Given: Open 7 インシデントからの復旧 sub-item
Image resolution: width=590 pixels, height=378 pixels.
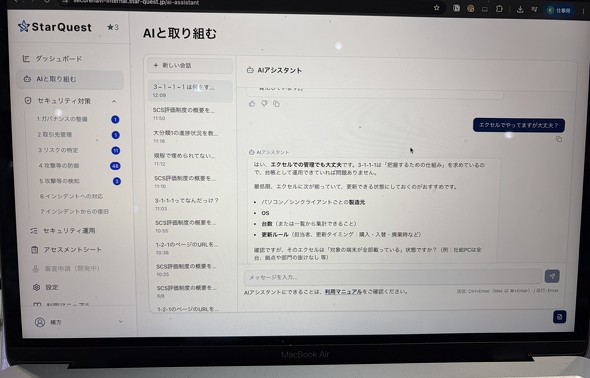Looking at the screenshot, I should [75, 212].
